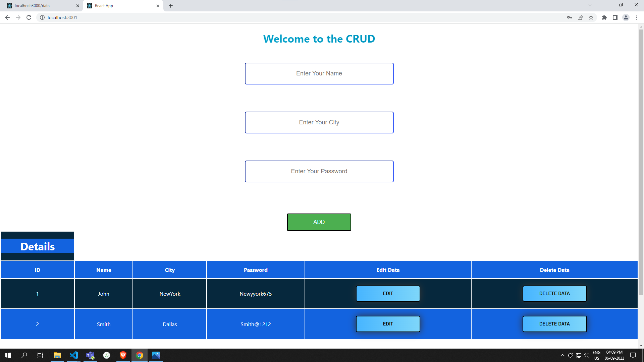The image size is (644, 362).
Task: Edit John's record in the table
Action: pos(388,293)
